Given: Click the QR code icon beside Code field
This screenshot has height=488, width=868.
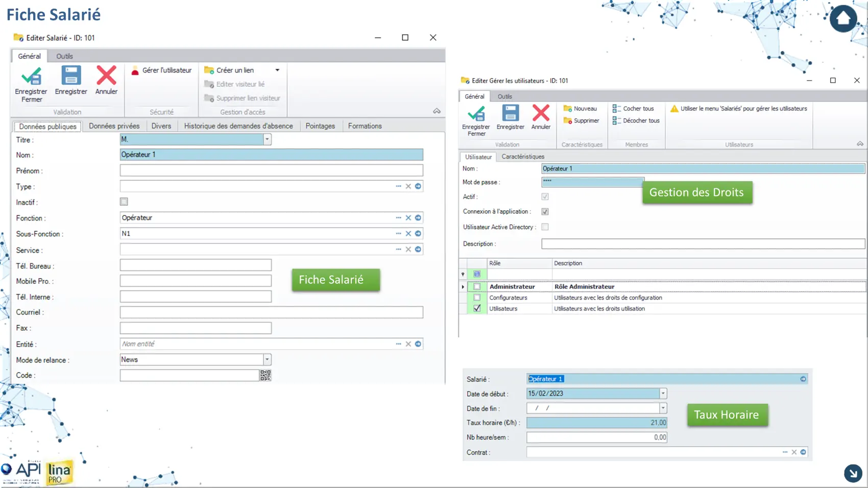Looking at the screenshot, I should tap(266, 376).
